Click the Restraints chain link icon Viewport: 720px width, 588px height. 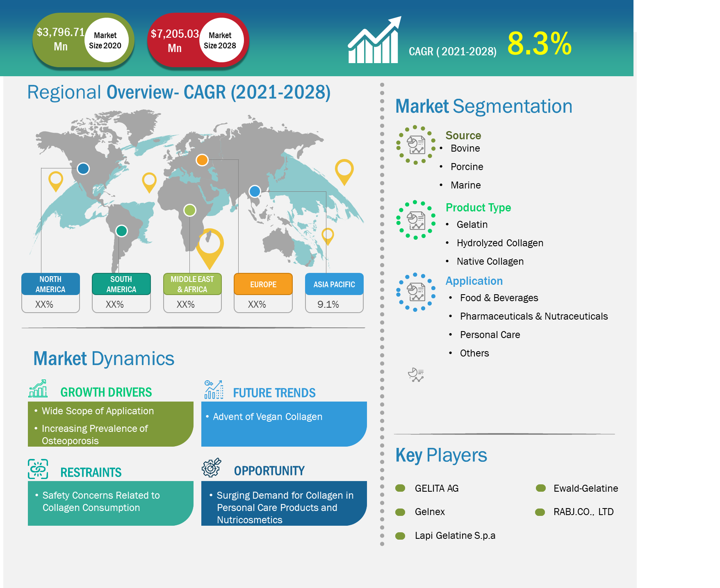38,469
